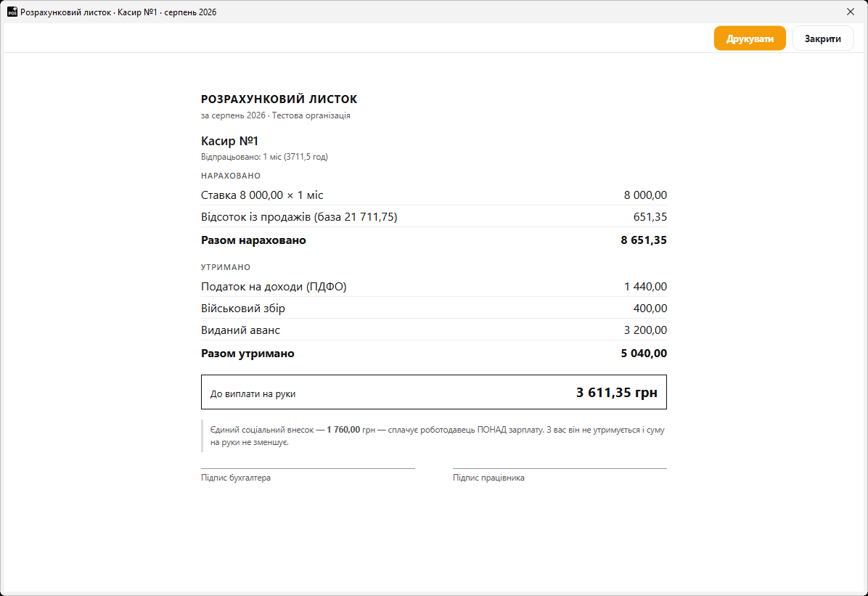Click the POS app icon in title bar
Screen dimensions: 868x596
tap(12, 12)
